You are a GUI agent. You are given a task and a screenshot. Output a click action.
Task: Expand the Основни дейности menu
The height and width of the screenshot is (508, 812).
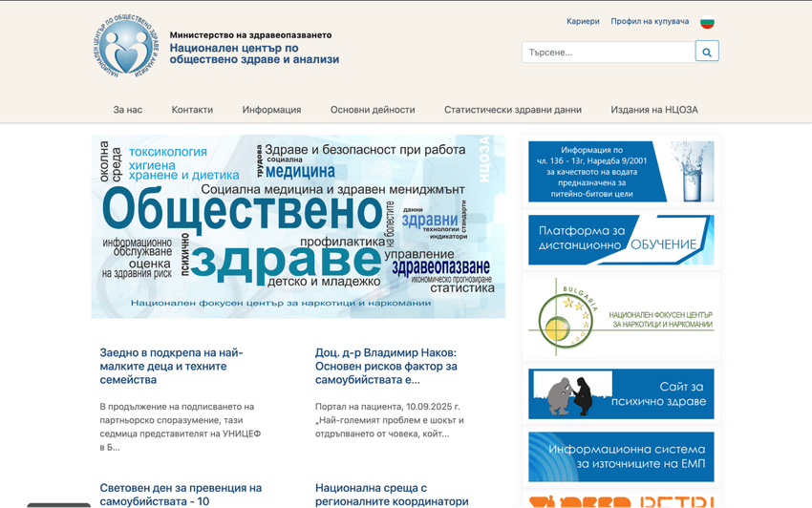tap(373, 110)
